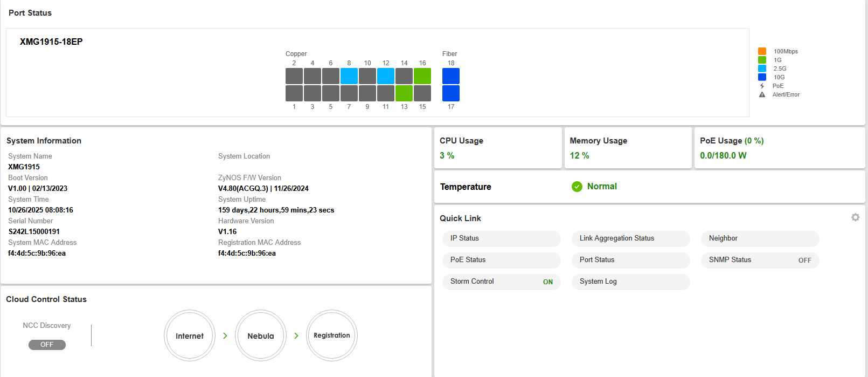Click the Nebula circle in Cloud Control
Screen dimensions: 868x377
tap(261, 335)
